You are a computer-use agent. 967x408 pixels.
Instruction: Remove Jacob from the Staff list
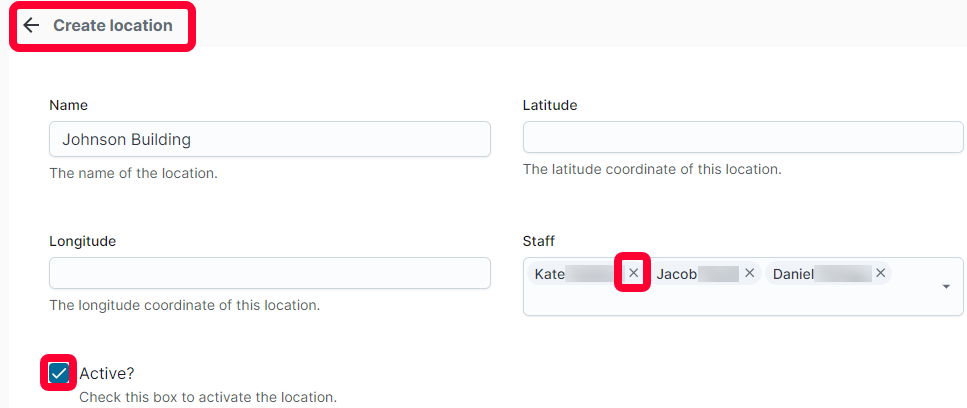click(749, 273)
